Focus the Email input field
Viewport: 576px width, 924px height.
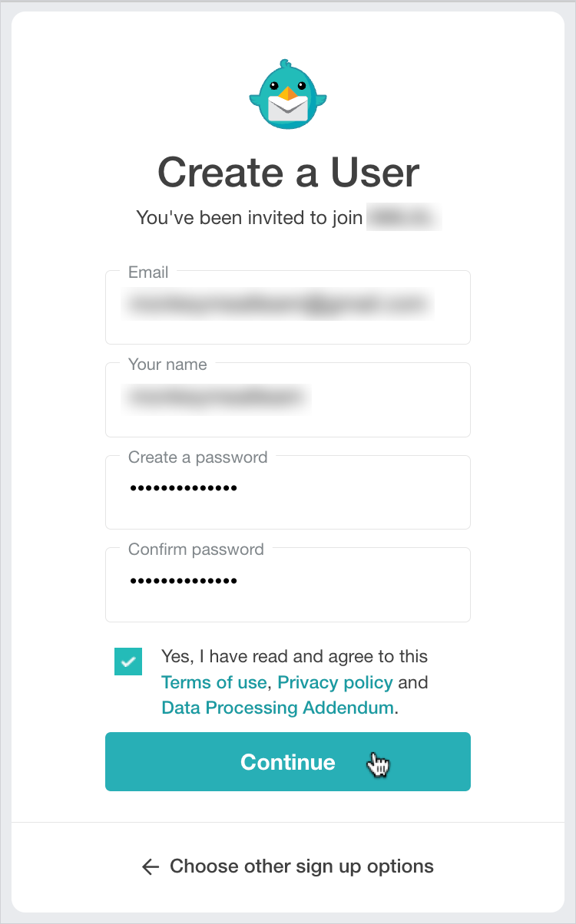[x=287, y=306]
